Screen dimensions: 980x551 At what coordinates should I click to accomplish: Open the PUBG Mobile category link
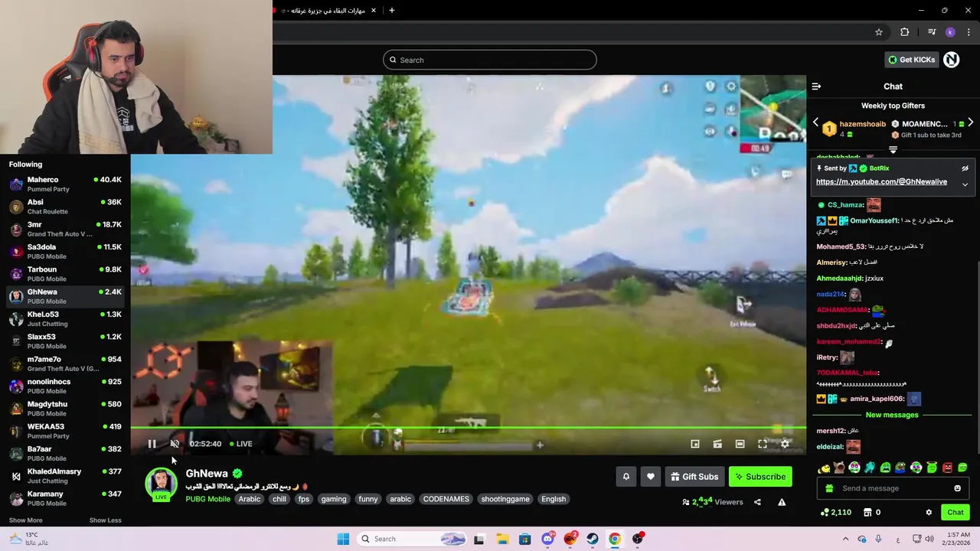(x=207, y=499)
